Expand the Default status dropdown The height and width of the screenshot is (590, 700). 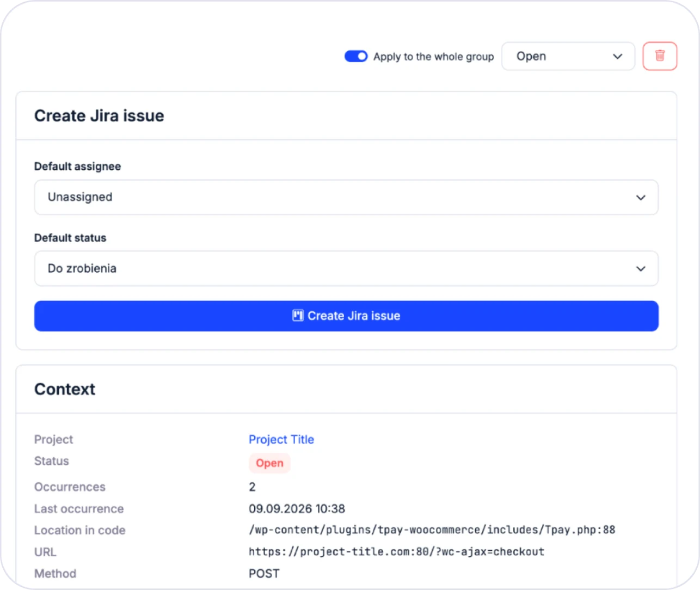click(x=346, y=268)
